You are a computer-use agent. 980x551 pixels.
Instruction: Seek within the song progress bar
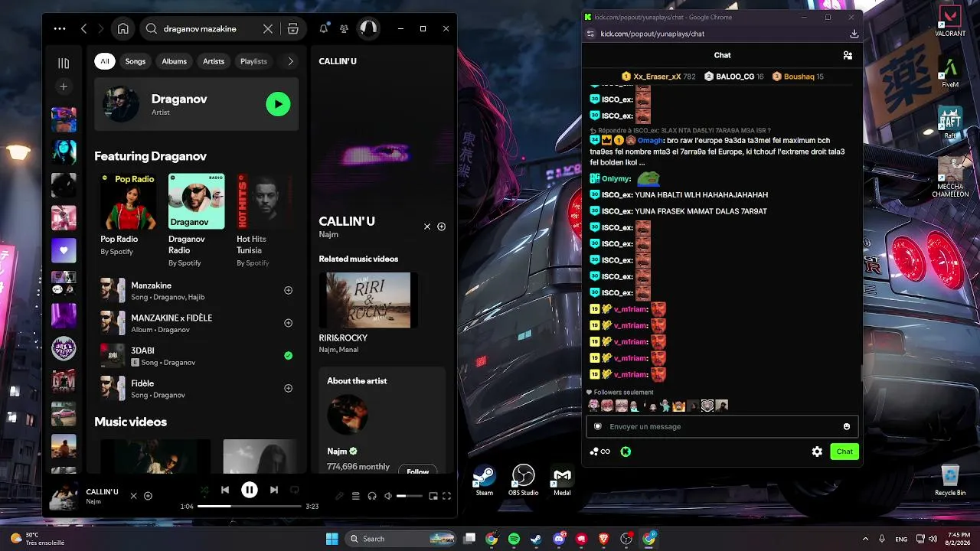click(x=250, y=506)
